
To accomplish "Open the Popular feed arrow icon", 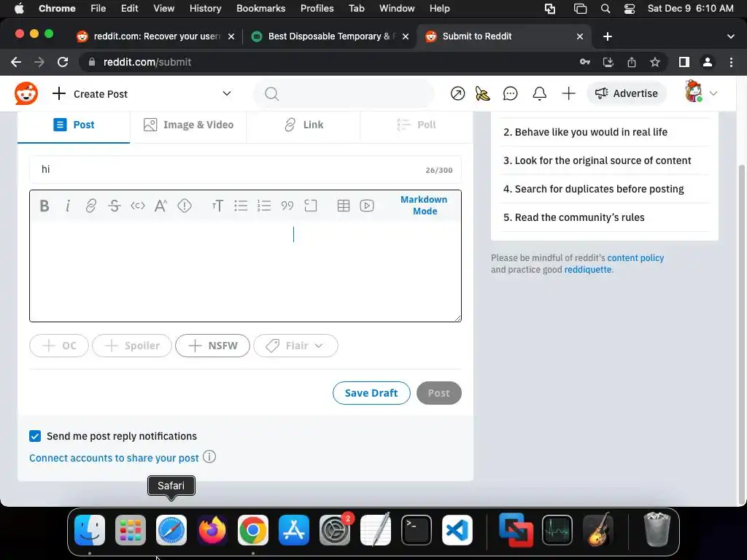I will pos(458,93).
